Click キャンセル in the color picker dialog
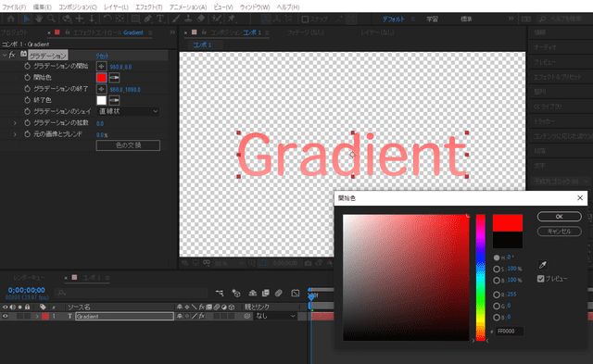Image resolution: width=593 pixels, height=364 pixels. (560, 231)
